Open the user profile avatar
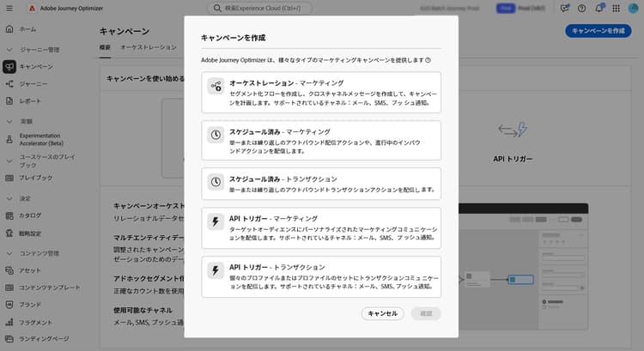The height and width of the screenshot is (351, 644). coord(633,9)
